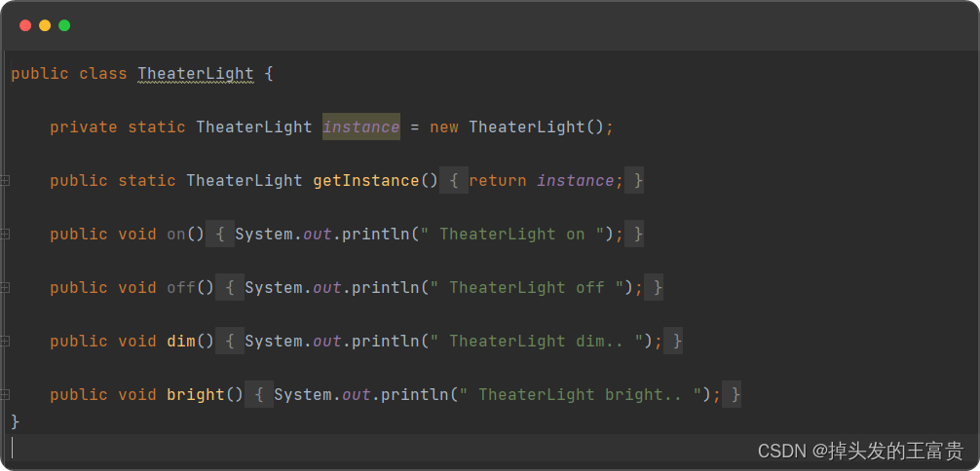
Task: Click the string " TheaterLight on "
Action: click(x=511, y=235)
